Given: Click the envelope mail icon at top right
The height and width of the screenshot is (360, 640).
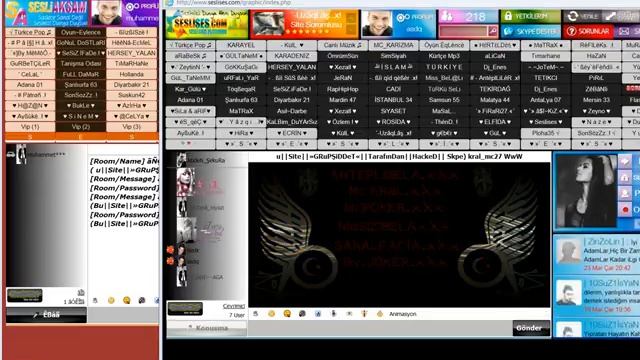Looking at the screenshot, I should pos(624,31).
